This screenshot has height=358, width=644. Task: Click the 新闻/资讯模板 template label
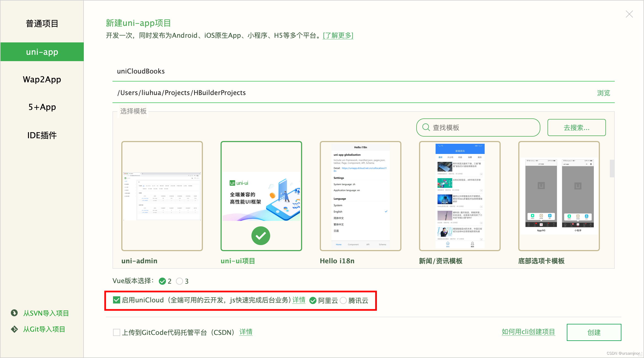[x=441, y=261]
